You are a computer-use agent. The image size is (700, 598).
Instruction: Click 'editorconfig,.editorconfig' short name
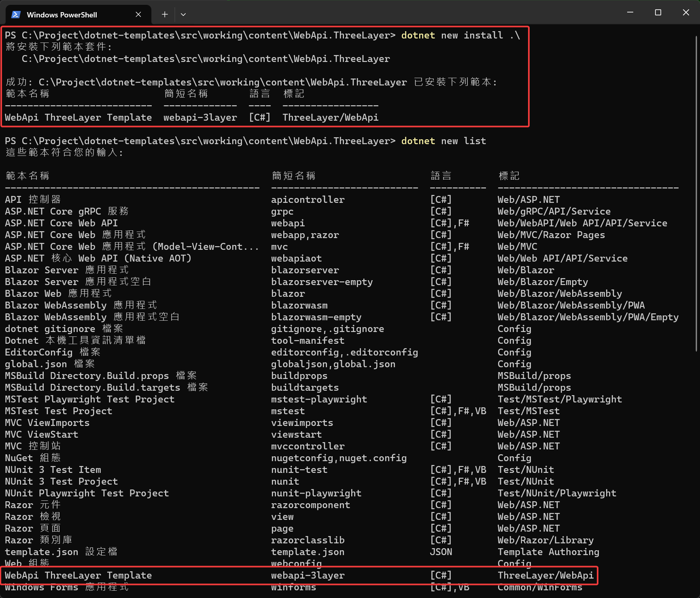click(x=345, y=353)
